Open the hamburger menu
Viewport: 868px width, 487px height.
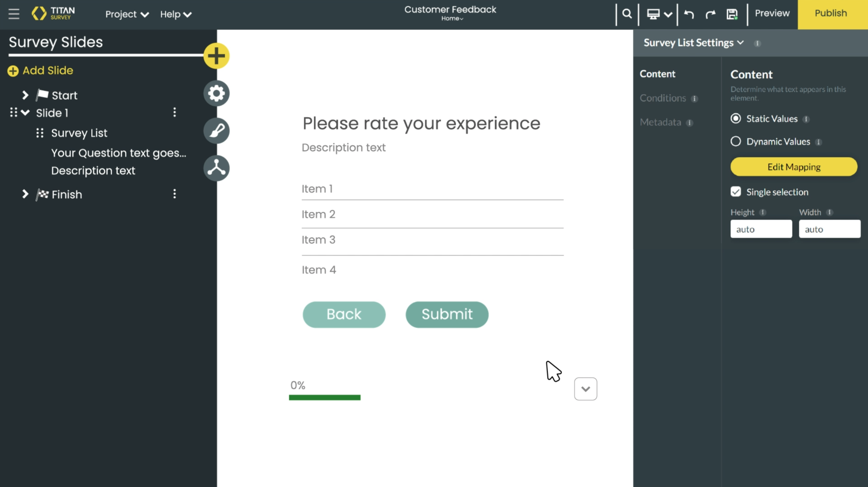14,14
